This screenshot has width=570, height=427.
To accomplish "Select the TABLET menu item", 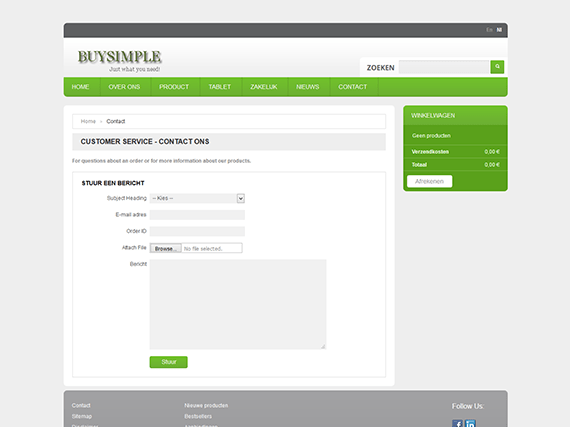I will tap(220, 87).
